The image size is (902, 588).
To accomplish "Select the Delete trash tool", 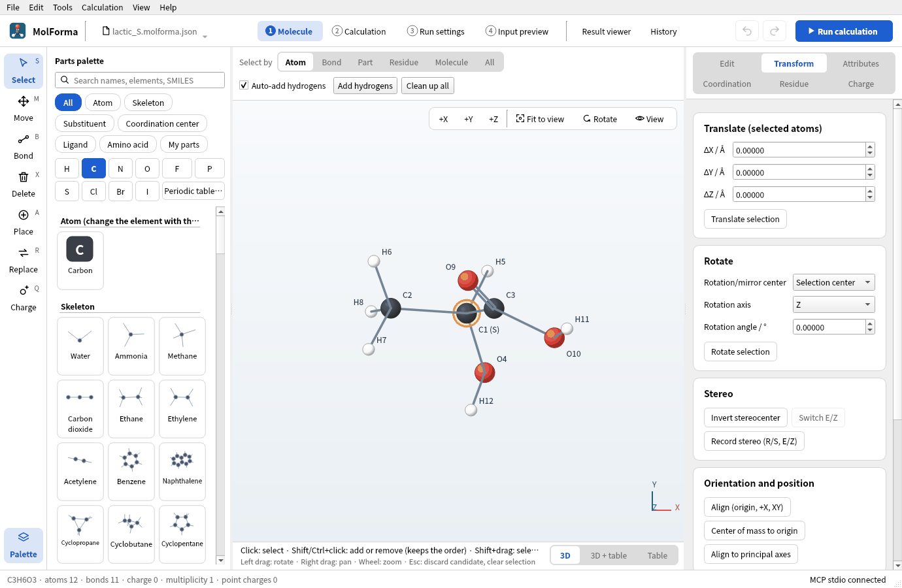I will pyautogui.click(x=24, y=184).
